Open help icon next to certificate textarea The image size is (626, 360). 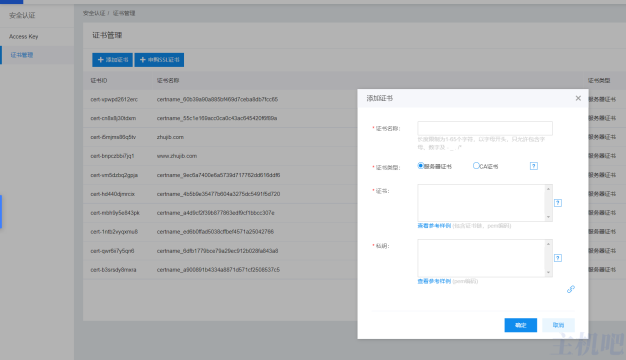tap(558, 203)
